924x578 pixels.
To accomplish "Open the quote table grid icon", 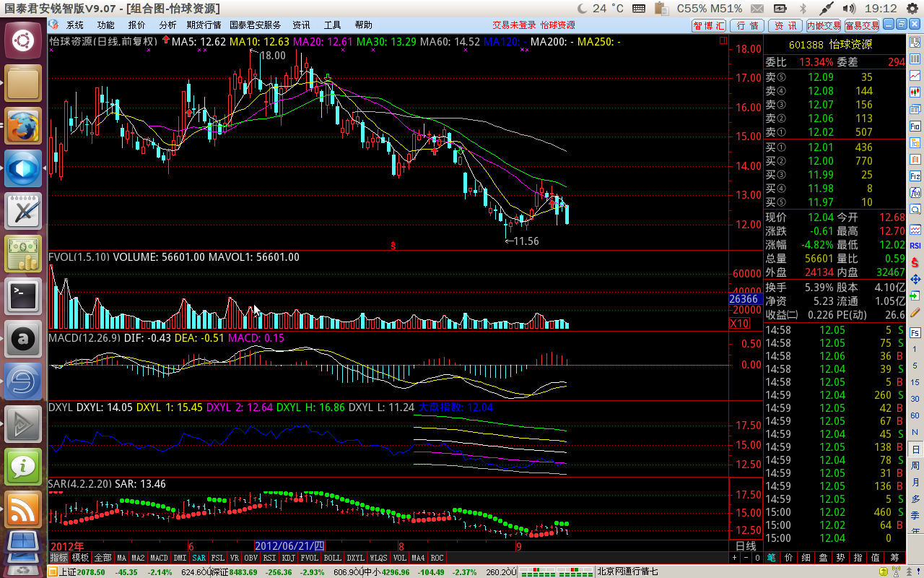I will pos(915,59).
